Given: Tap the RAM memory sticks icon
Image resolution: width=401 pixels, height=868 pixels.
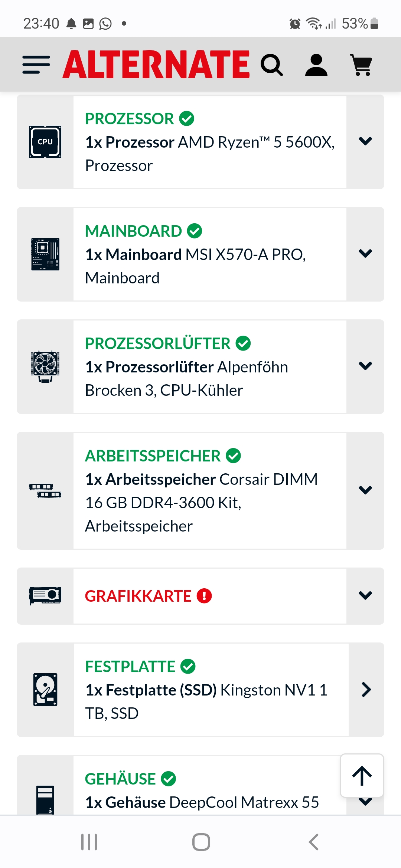Looking at the screenshot, I should (x=45, y=490).
